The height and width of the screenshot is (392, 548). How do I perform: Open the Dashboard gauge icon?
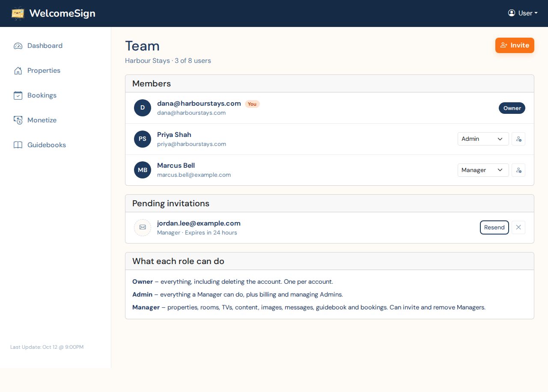[x=18, y=46]
